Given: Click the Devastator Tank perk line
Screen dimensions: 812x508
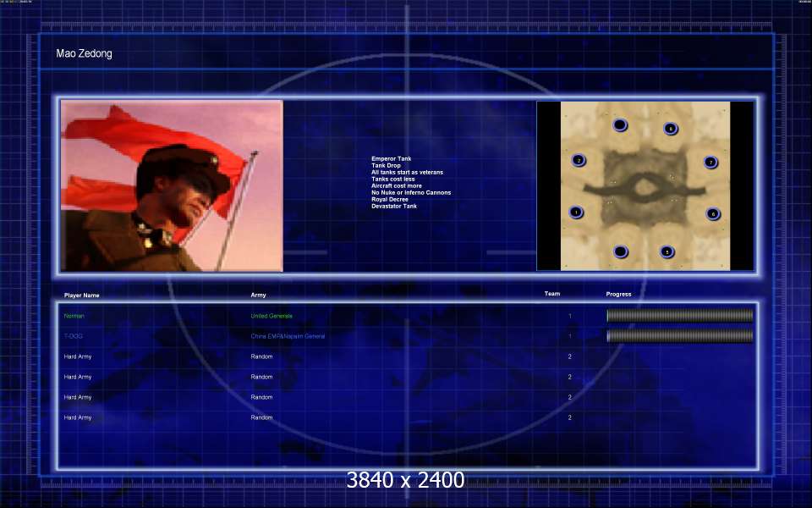Looking at the screenshot, I should [x=393, y=206].
